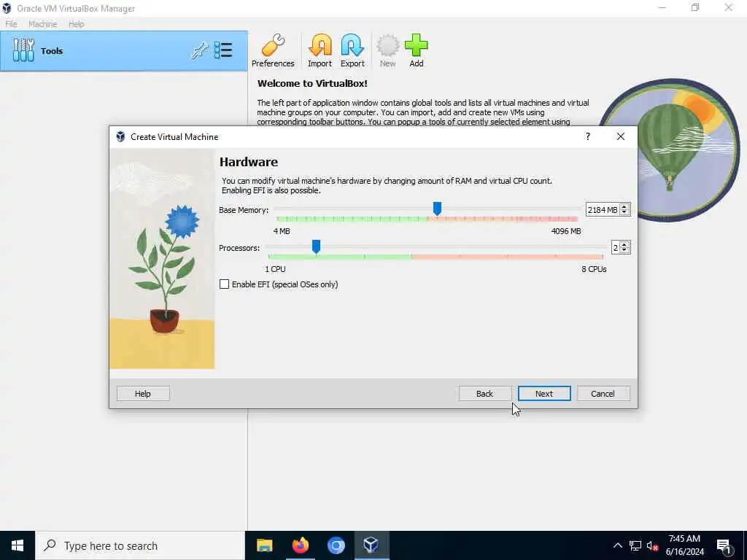The width and height of the screenshot is (747, 560).
Task: Click the Base Memory slider handle
Action: [437, 208]
